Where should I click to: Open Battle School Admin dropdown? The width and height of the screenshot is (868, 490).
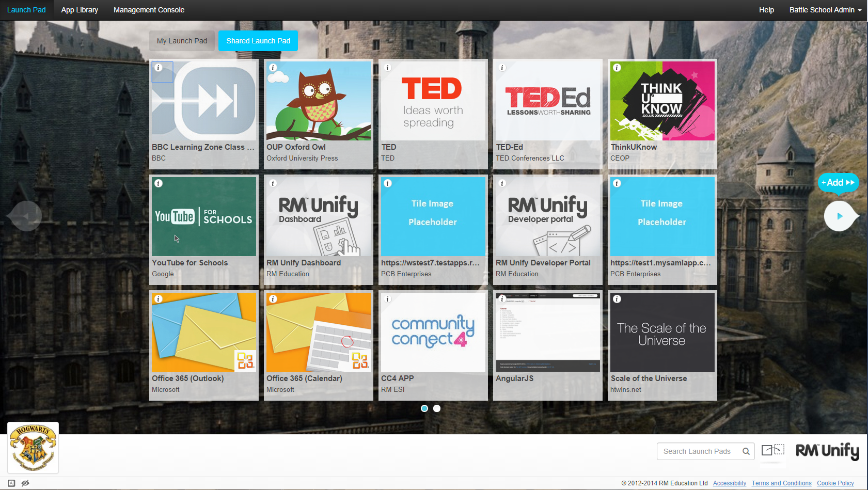(825, 10)
